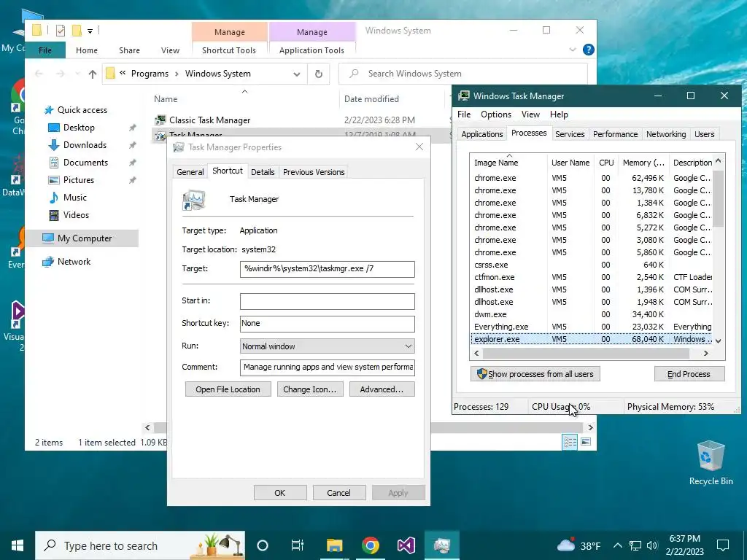Select the explorer.exe process row
The width and height of the screenshot is (747, 560).
point(592,340)
